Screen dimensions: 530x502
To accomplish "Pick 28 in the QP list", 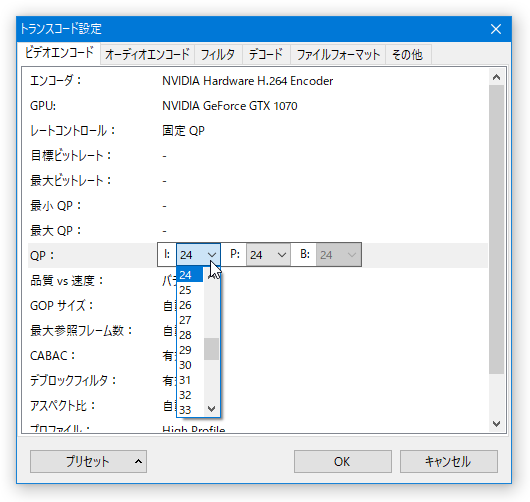I will click(190, 335).
